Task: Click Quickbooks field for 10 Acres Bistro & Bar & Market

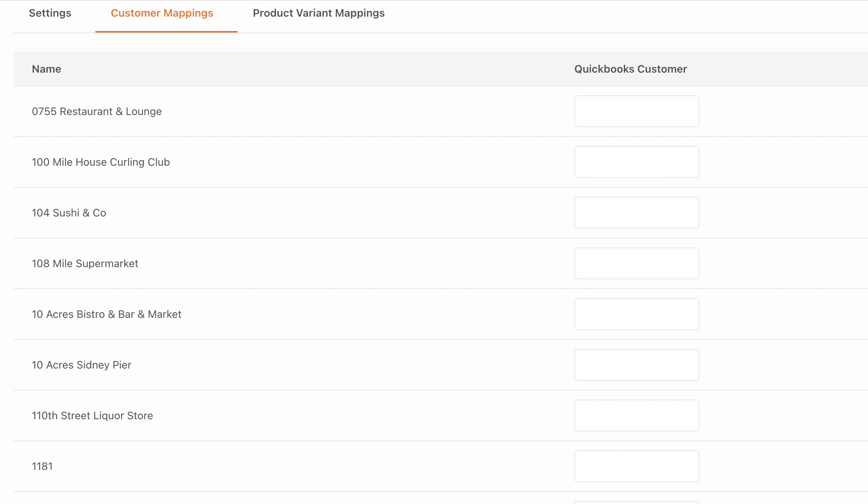Action: pos(636,314)
